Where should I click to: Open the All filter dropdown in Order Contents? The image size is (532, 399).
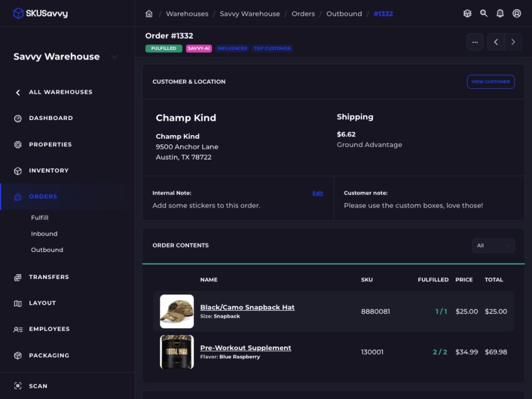pyautogui.click(x=493, y=246)
